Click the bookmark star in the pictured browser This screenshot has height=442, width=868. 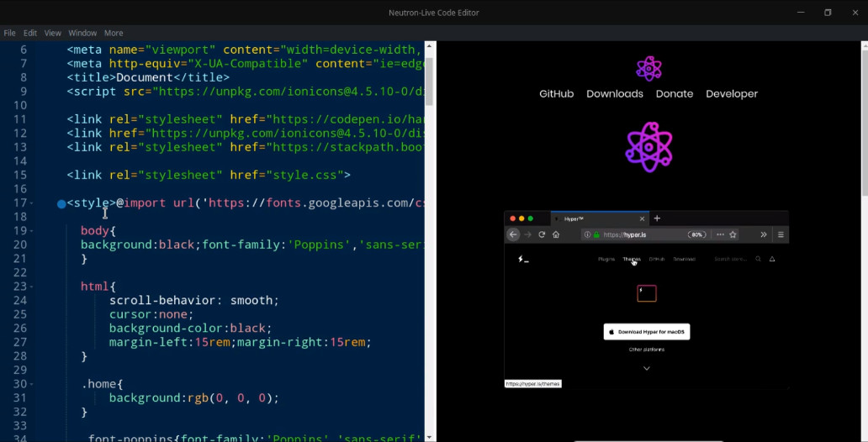pos(733,234)
